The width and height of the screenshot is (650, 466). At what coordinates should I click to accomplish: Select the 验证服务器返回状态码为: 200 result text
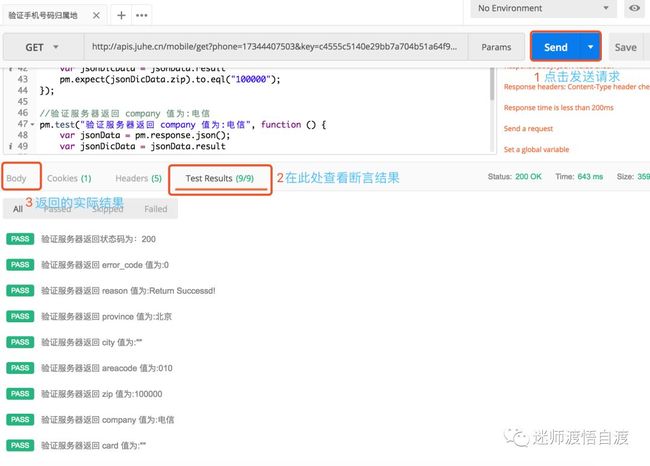click(98, 239)
